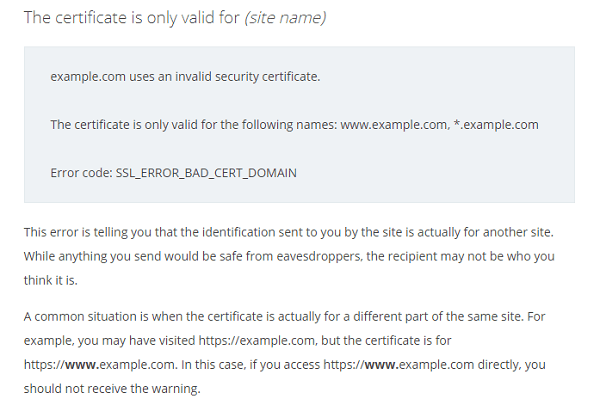This screenshot has height=405, width=600.
Task: Click the 'SSL_ERROR_BAD_CERT_DOMAIN' error code
Action: pyautogui.click(x=206, y=173)
